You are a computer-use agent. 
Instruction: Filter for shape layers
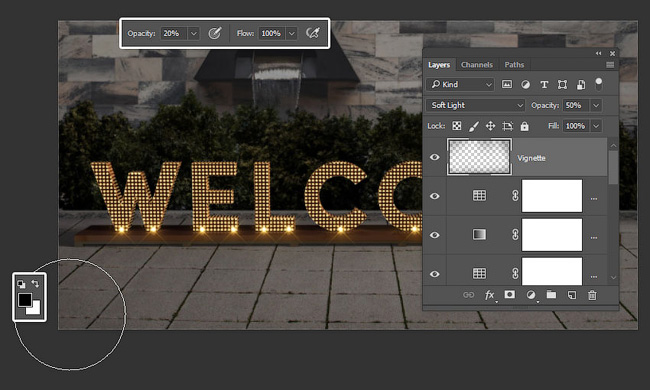(x=562, y=85)
